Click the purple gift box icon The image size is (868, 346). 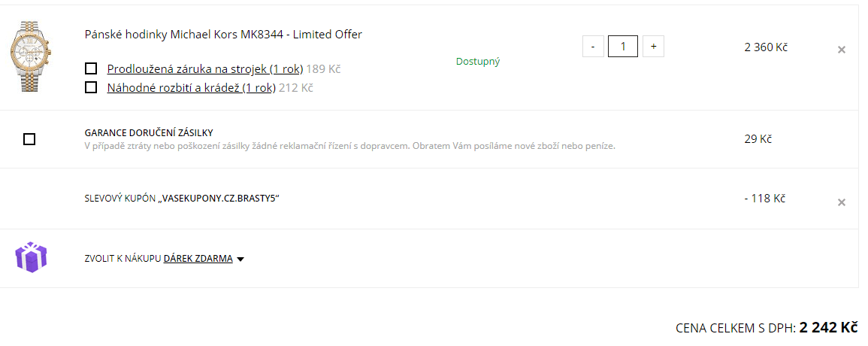32,257
